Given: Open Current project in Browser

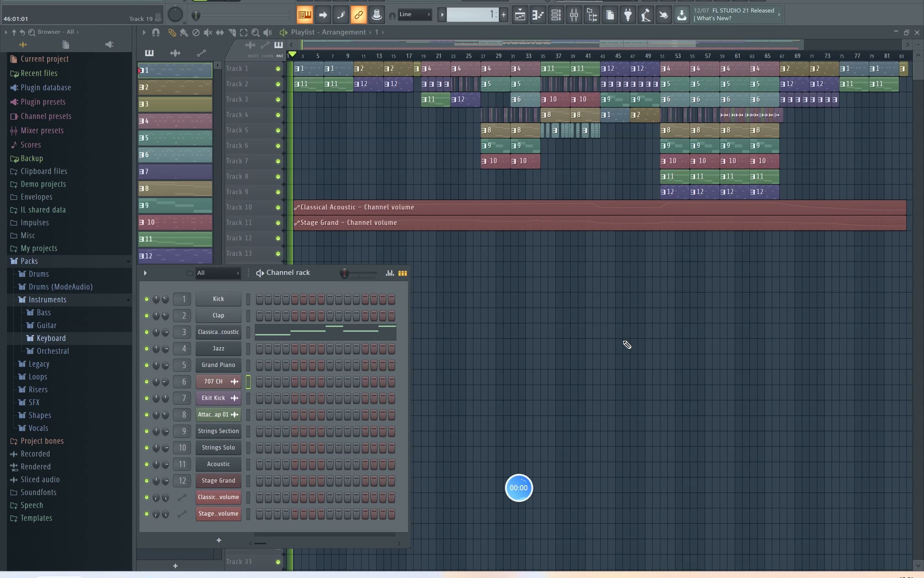Looking at the screenshot, I should (45, 59).
